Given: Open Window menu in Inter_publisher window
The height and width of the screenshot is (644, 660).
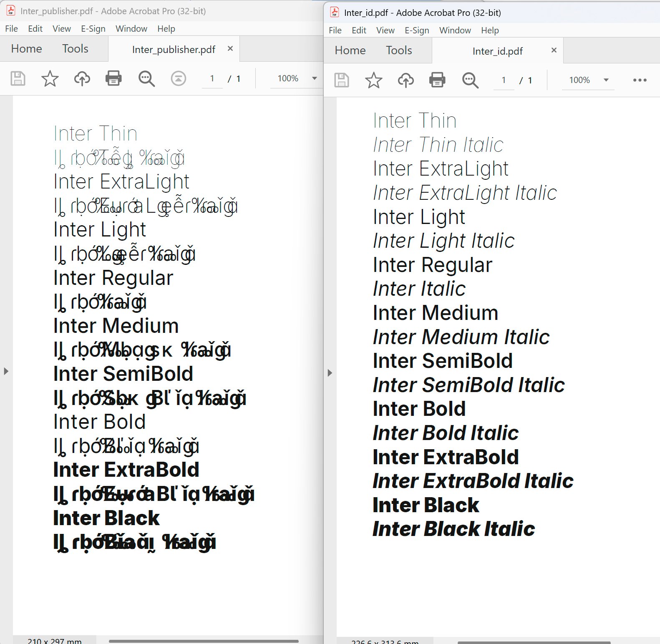Looking at the screenshot, I should [131, 29].
